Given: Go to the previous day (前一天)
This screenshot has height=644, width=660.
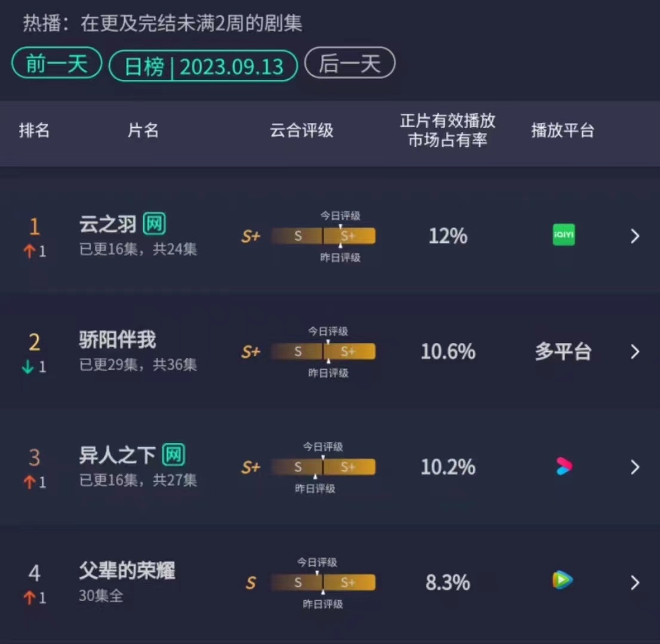Looking at the screenshot, I should pyautogui.click(x=57, y=63).
